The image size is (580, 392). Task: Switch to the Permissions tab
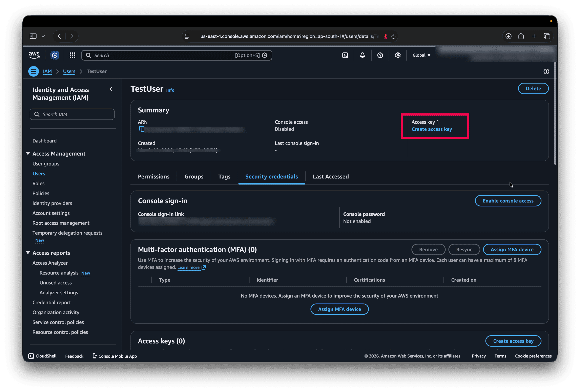[x=154, y=177]
